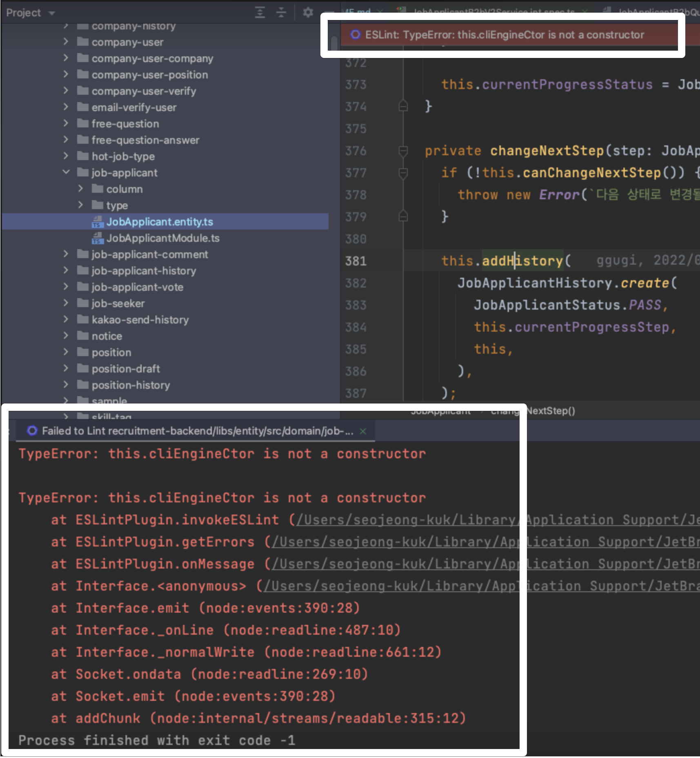Open getErrors stack trace file link
Image resolution: width=700 pixels, height=758 pixels.
[x=486, y=542]
